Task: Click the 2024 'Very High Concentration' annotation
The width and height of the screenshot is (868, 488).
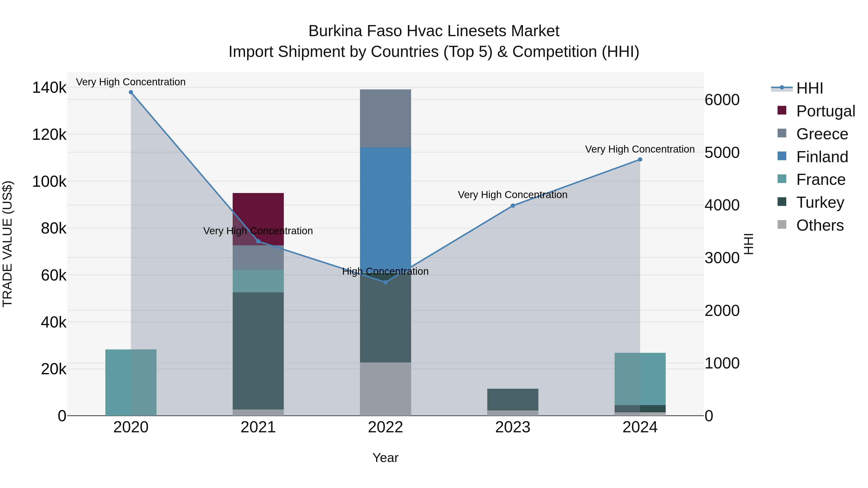Action: [x=640, y=149]
